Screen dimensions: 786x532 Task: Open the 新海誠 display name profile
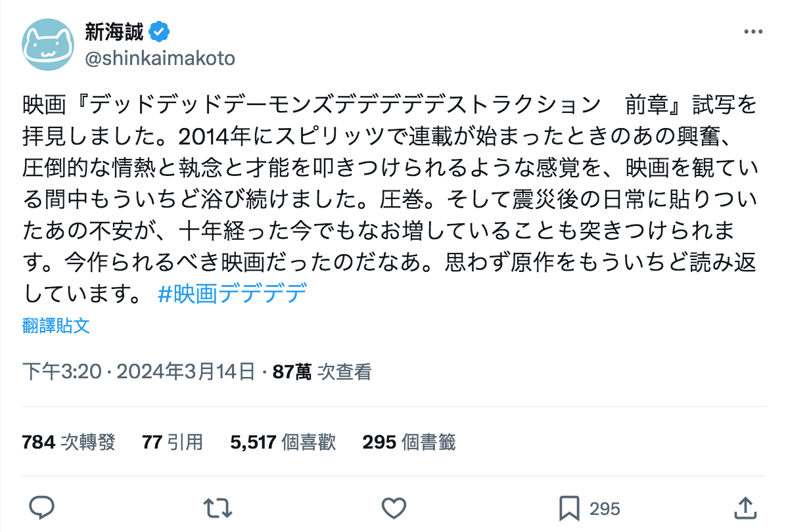coord(114,30)
